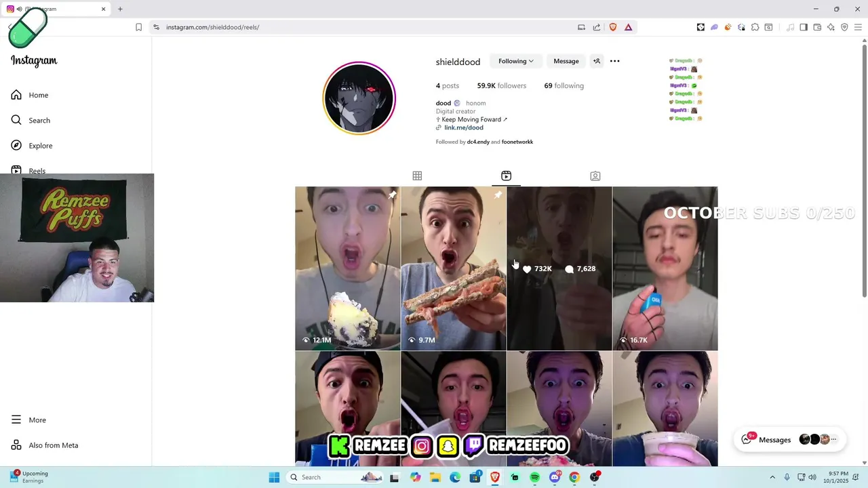Screen dimensions: 868x488
Task: Open Brave Rewards triangle icon
Action: click(629, 27)
